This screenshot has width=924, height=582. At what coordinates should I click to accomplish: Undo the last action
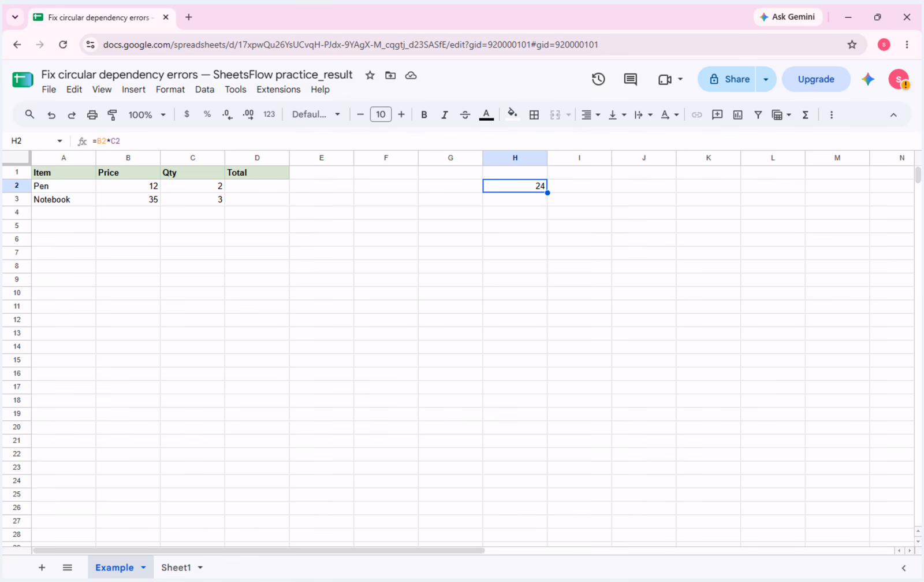point(51,114)
